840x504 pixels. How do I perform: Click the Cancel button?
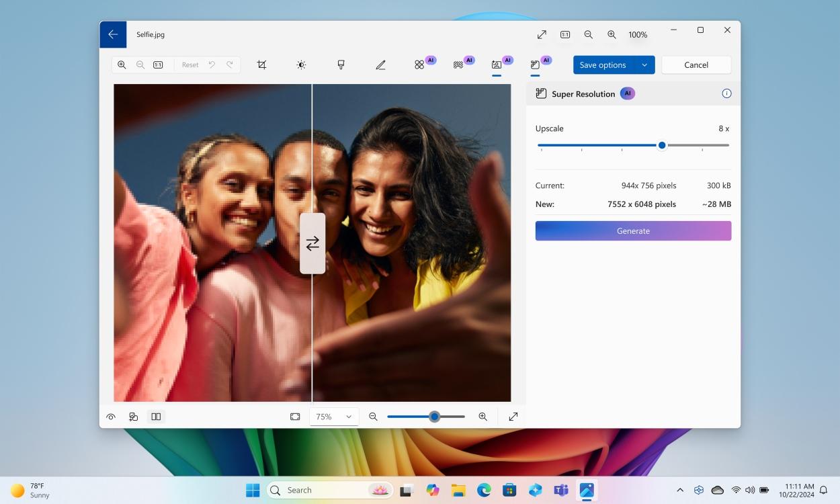pyautogui.click(x=696, y=65)
